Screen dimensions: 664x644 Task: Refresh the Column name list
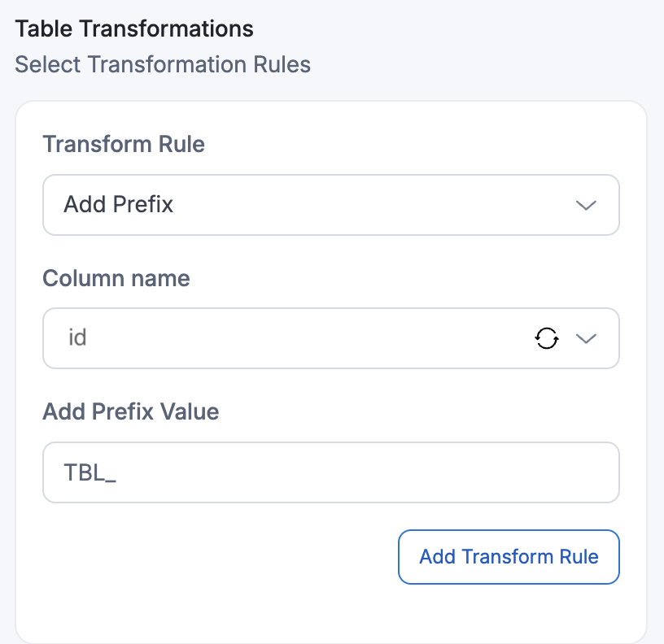click(x=546, y=337)
